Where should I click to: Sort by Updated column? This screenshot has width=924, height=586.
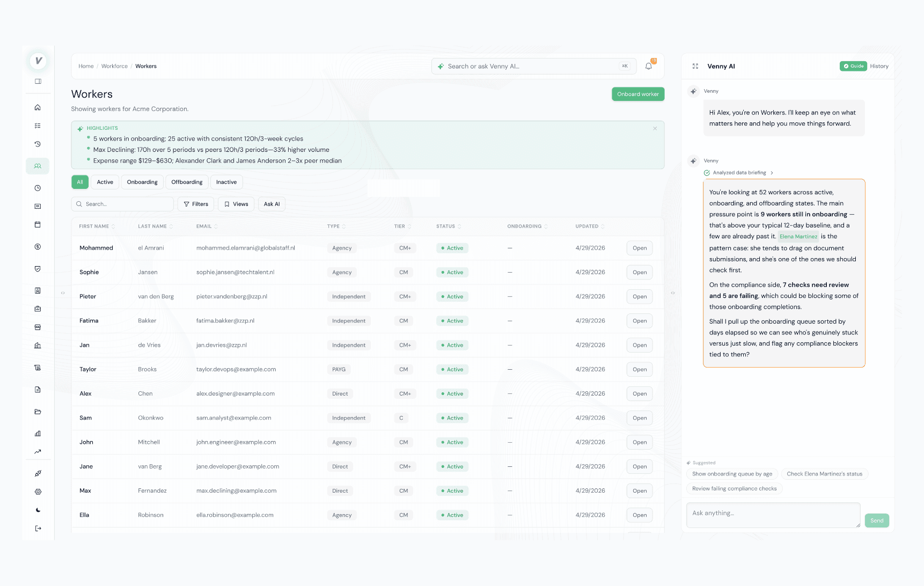pos(590,226)
